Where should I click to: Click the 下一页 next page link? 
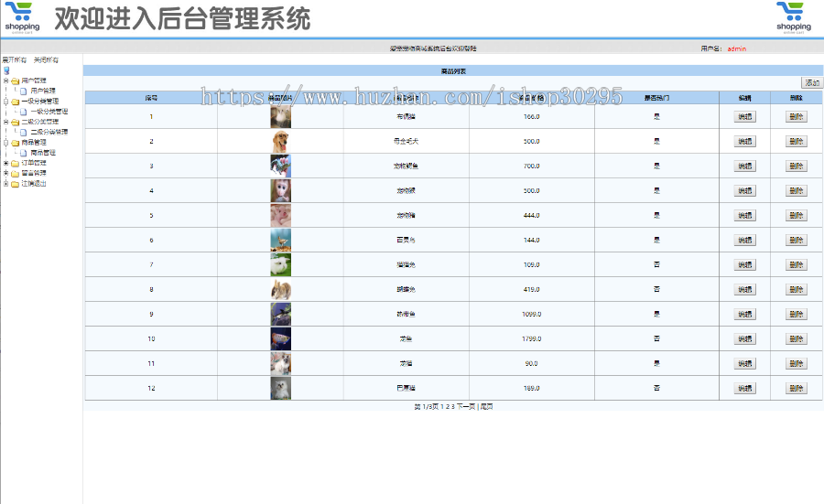tap(466, 407)
